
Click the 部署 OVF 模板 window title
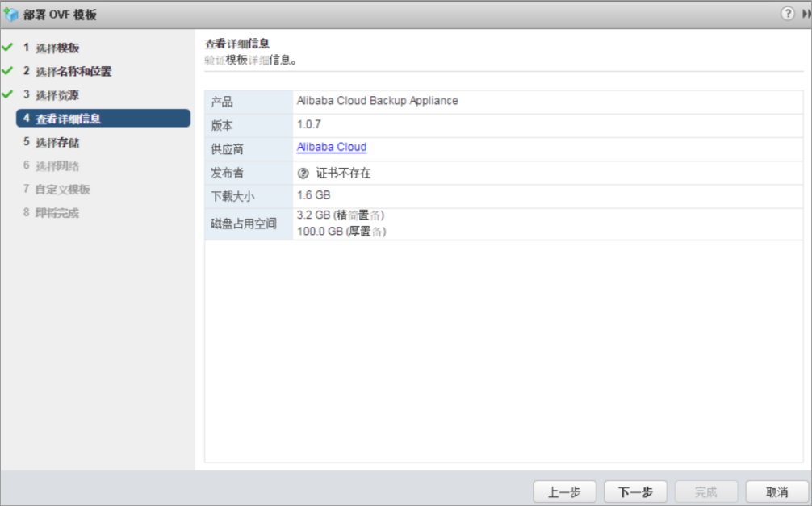pyautogui.click(x=60, y=15)
